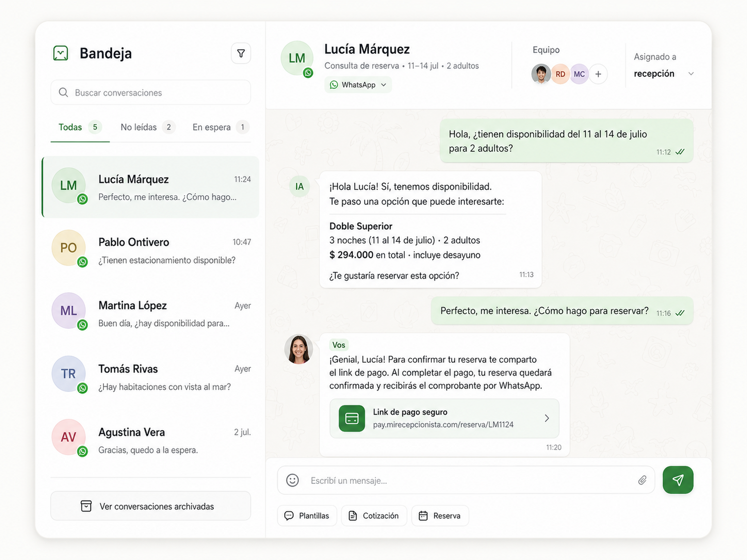The image size is (747, 560).
Task: Send message with green paper-plane button
Action: [x=678, y=480]
